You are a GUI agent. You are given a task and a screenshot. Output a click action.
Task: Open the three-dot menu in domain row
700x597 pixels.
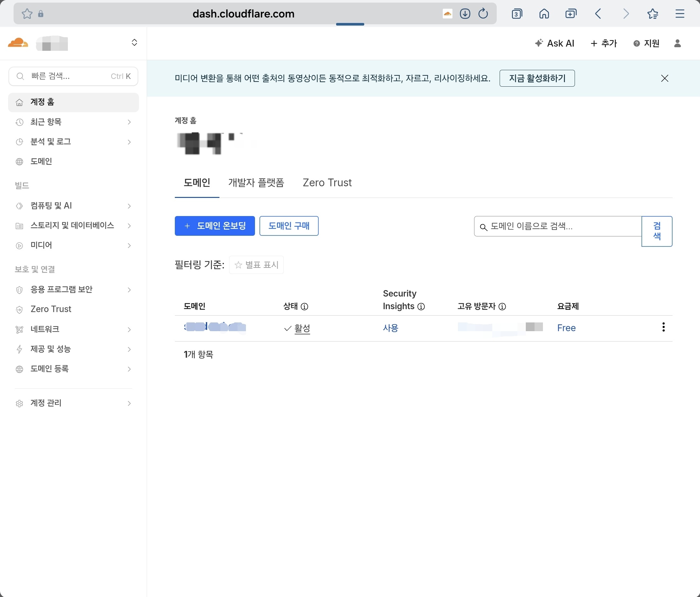(x=663, y=327)
